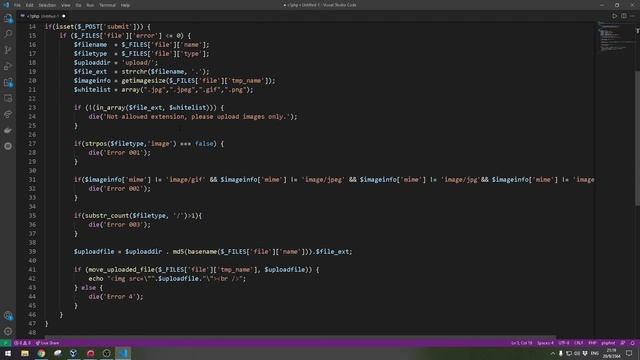Open errors and warnings count in status bar
The height and width of the screenshot is (360, 640).
[22, 343]
